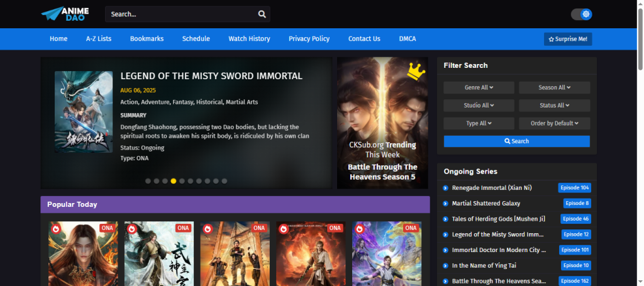
Task: Click the AnimeDao paper plane logo
Action: pos(65,14)
